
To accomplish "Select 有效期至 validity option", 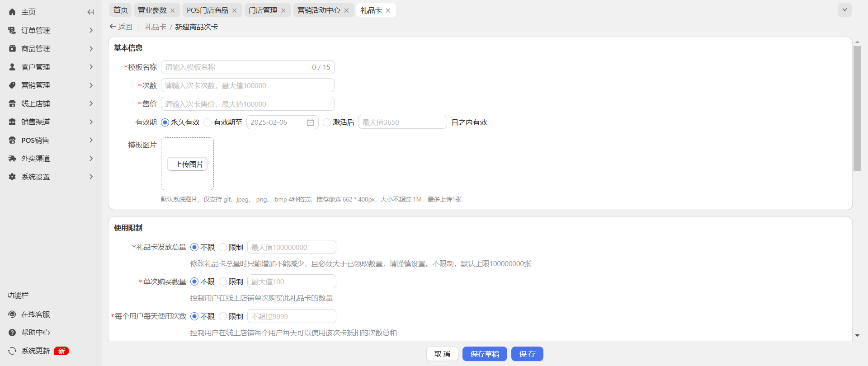I will pos(208,122).
